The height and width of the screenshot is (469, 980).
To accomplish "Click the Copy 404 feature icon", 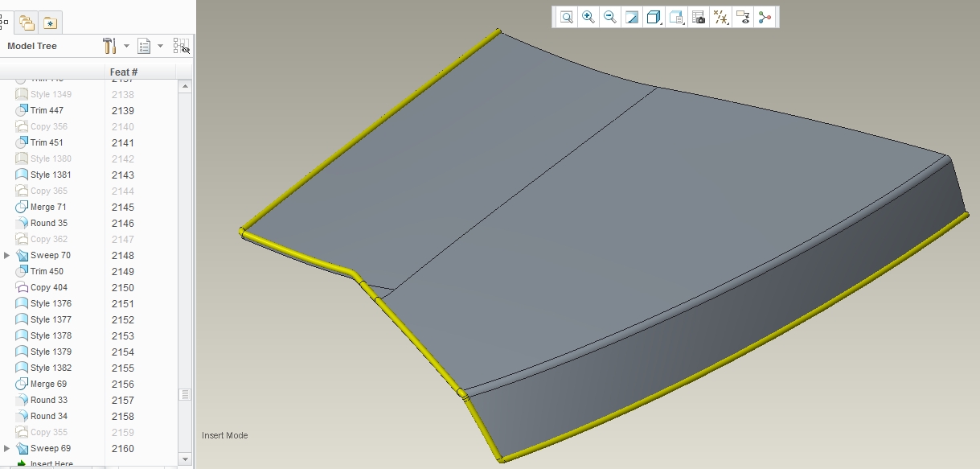I will tap(22, 287).
